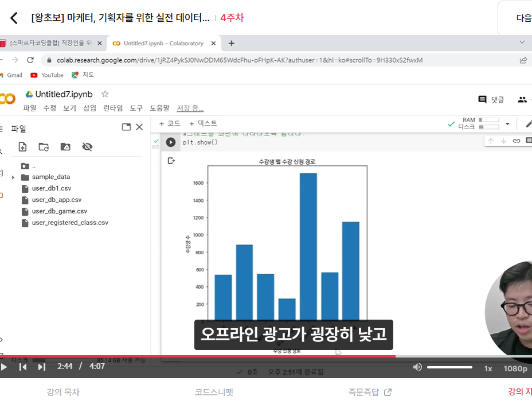532x404 pixels.
Task: Select user_db1.csv file
Action: coord(52,188)
